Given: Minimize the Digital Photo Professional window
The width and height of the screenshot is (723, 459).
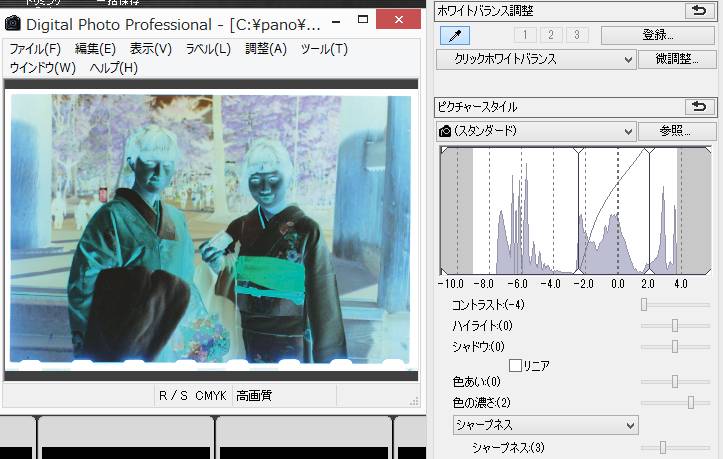Looking at the screenshot, I should coord(336,21).
